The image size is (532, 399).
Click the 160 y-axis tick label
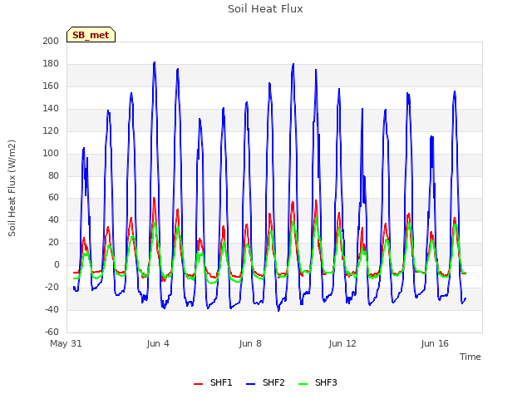click(x=51, y=86)
